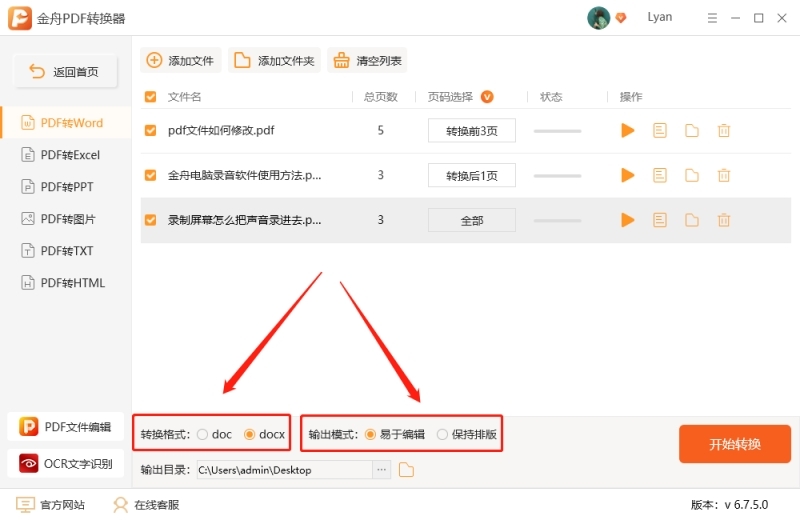800x520 pixels.
Task: Open document icon in 录制屏幕怎么把声音录进去 row
Action: tap(660, 220)
